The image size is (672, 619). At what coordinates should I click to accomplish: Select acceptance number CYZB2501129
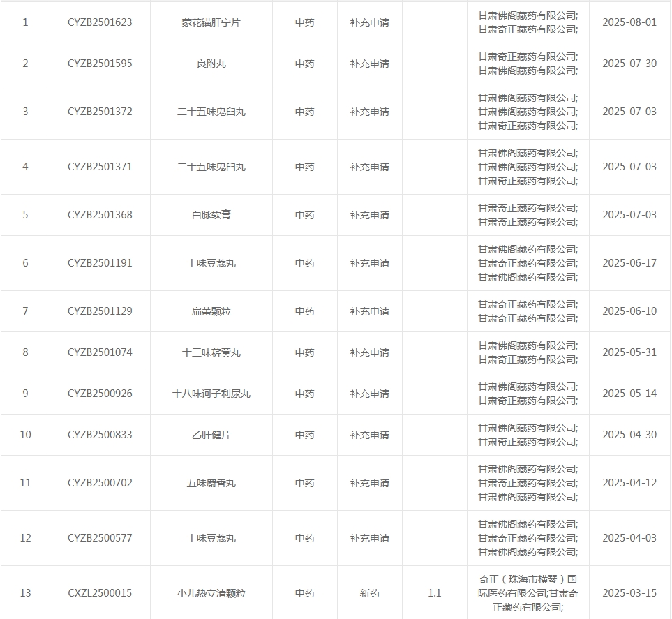point(100,311)
